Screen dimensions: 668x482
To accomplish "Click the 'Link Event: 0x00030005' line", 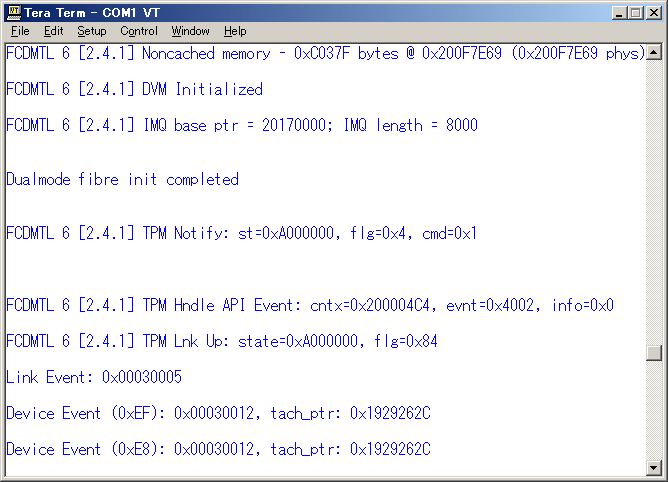I will pos(92,378).
